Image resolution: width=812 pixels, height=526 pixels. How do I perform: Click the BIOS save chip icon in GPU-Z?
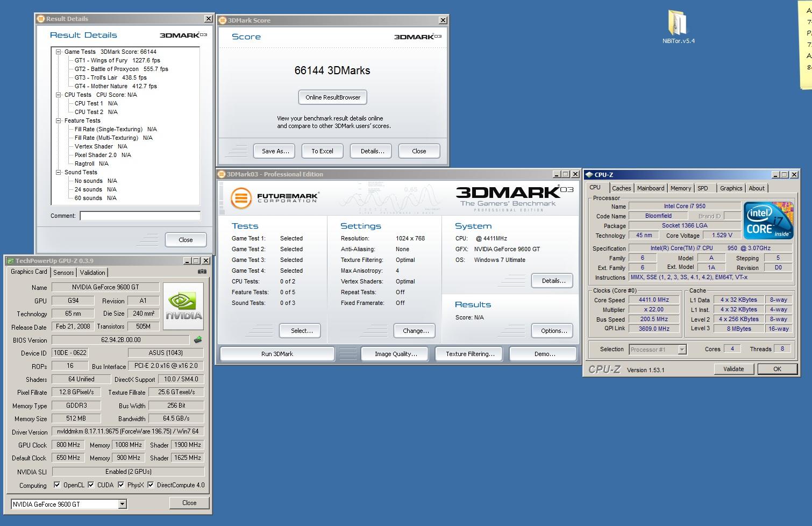coord(198,340)
